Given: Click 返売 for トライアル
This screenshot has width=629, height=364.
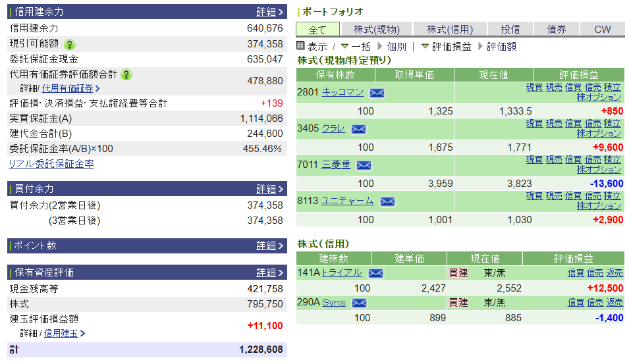Looking at the screenshot, I should (x=614, y=273).
